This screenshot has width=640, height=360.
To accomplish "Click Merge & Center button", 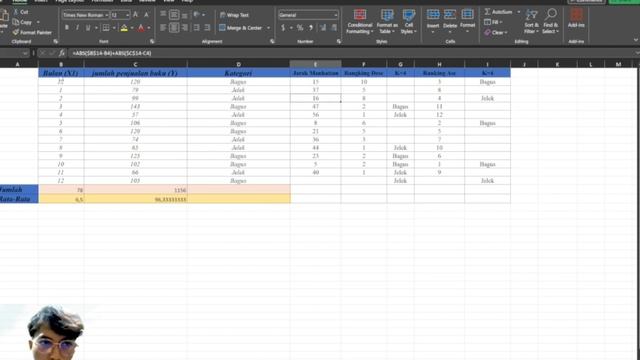I will pos(240,28).
